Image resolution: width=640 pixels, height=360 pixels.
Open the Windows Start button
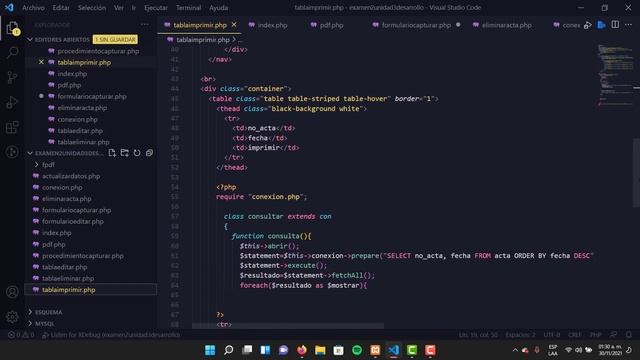(210, 350)
